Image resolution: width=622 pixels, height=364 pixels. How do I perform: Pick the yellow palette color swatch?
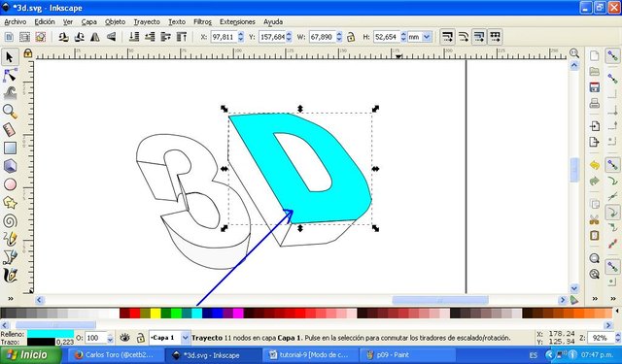point(155,314)
